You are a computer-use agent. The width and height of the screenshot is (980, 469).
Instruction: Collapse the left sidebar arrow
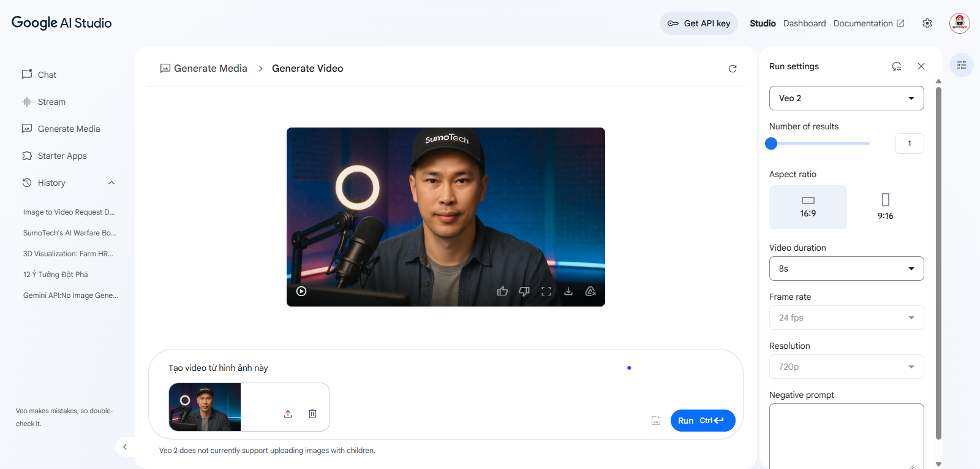pos(125,447)
